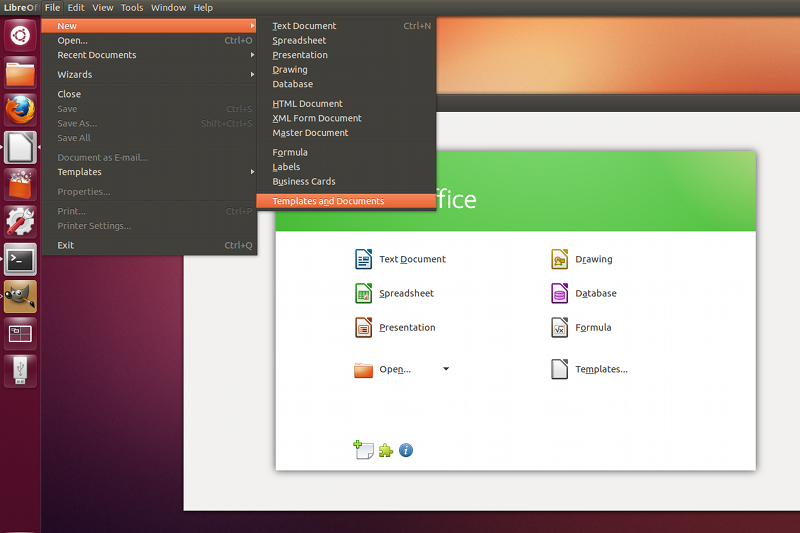Viewport: 800px width, 533px height.
Task: Launch Firefox from the dock
Action: [x=20, y=110]
